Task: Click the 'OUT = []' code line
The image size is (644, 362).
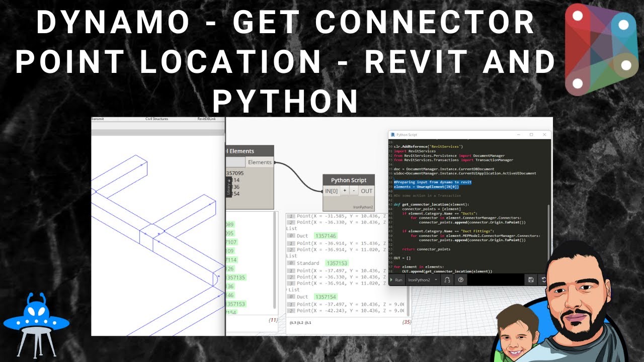Action: click(402, 258)
